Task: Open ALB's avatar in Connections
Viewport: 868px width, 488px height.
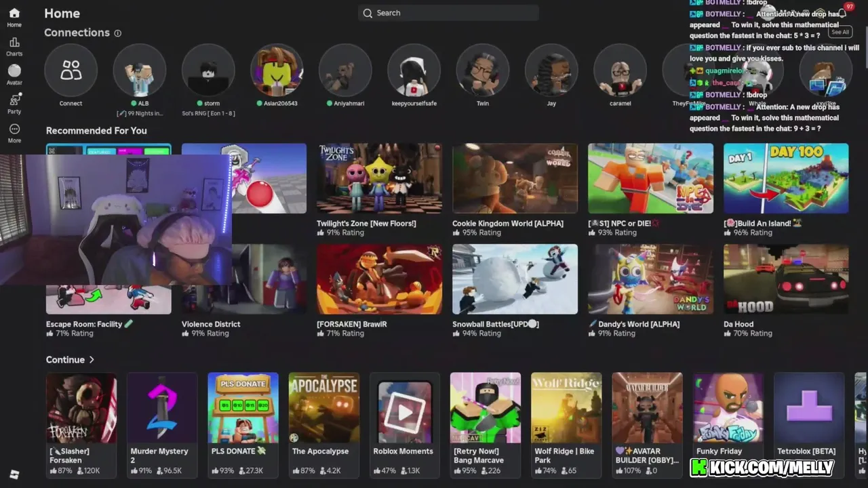Action: coord(140,70)
